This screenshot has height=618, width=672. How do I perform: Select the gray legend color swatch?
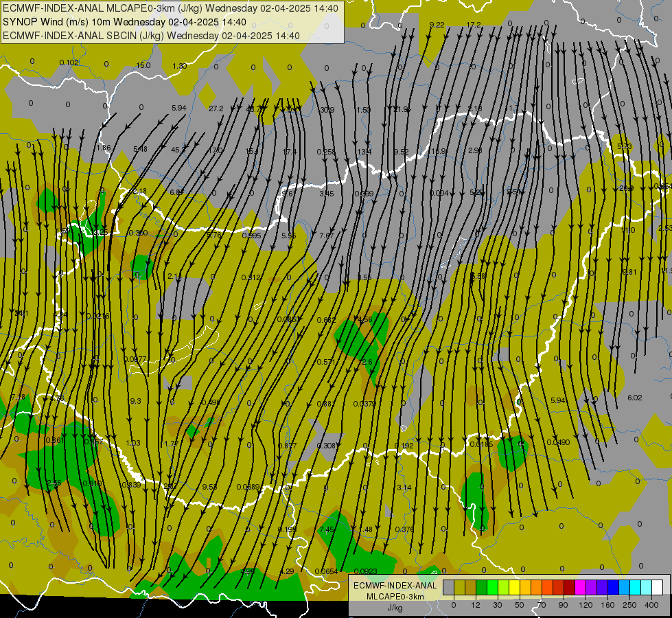(448, 587)
